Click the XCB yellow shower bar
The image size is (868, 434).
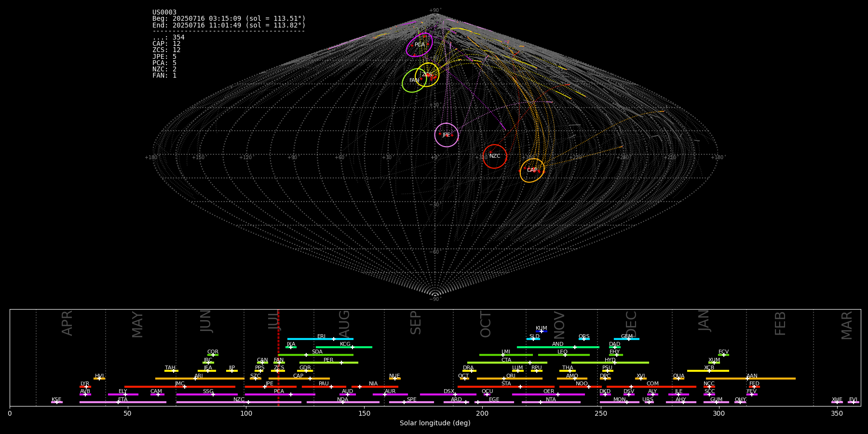708,371
